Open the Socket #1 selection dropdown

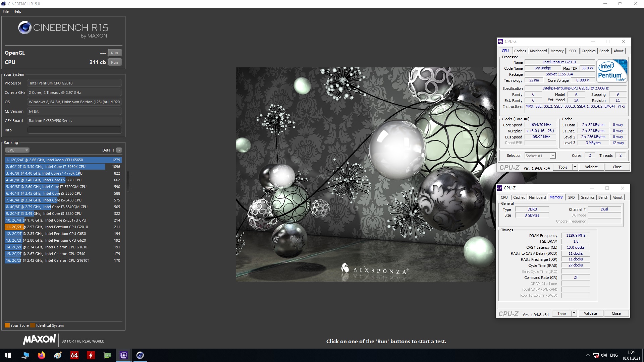point(540,156)
